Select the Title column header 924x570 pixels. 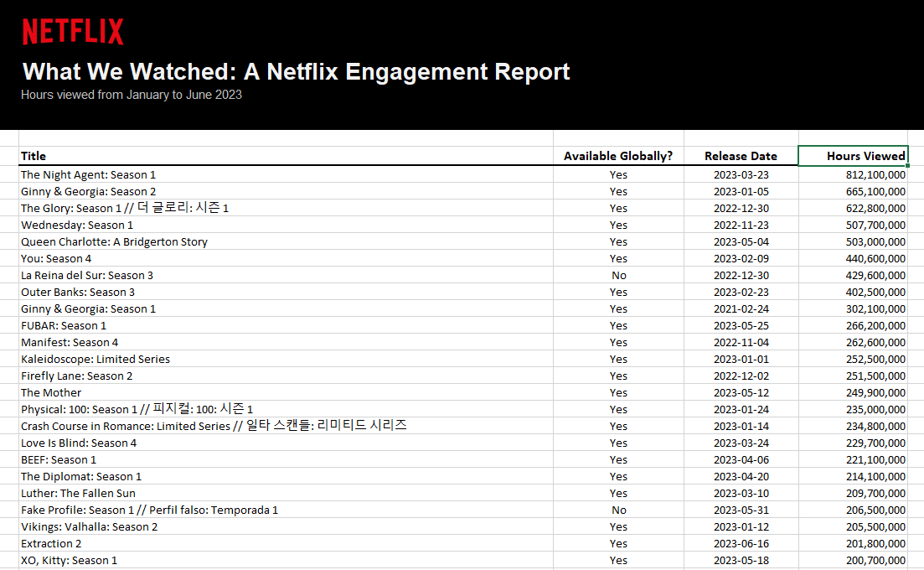(x=286, y=156)
